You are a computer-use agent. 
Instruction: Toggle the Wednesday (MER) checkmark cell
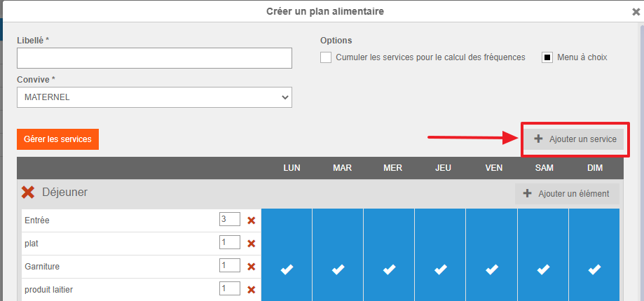[x=389, y=269]
